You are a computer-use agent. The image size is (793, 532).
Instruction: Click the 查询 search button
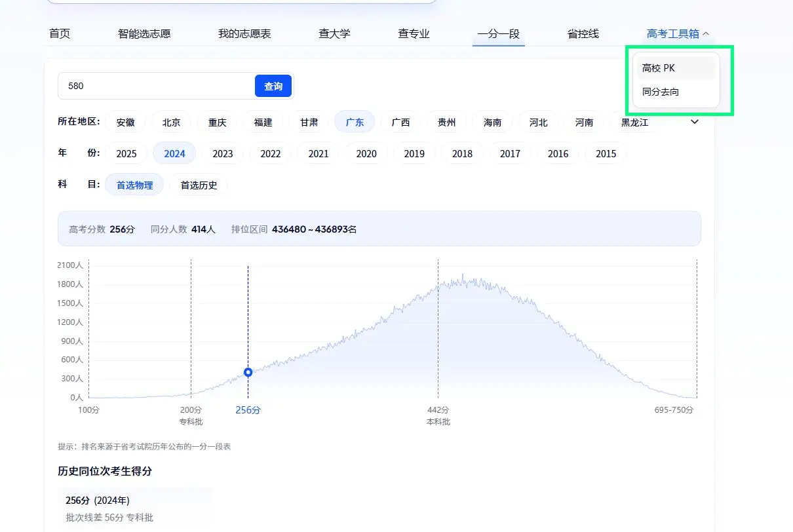point(273,86)
